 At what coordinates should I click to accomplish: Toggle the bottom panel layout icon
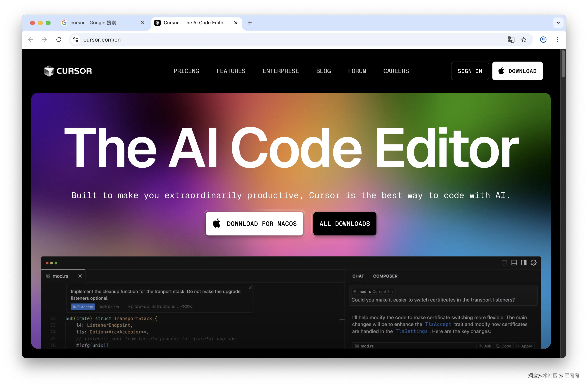tap(514, 263)
